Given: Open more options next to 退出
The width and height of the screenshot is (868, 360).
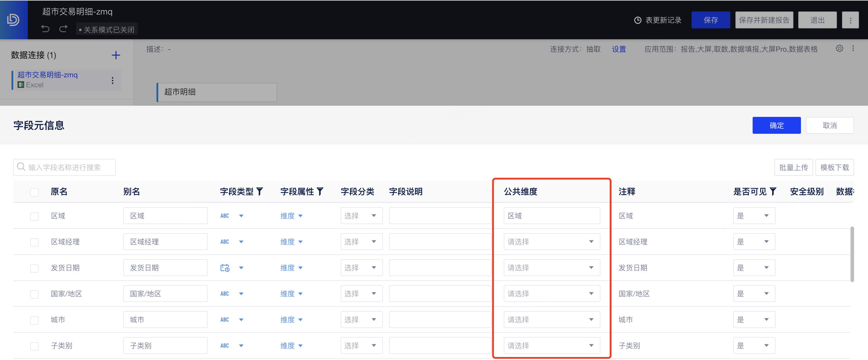Looking at the screenshot, I should 850,20.
